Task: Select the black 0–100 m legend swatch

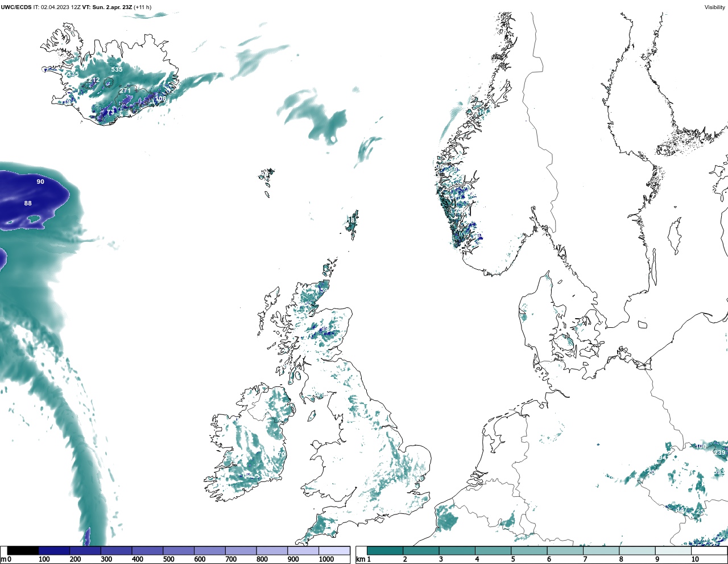Action: (23, 551)
